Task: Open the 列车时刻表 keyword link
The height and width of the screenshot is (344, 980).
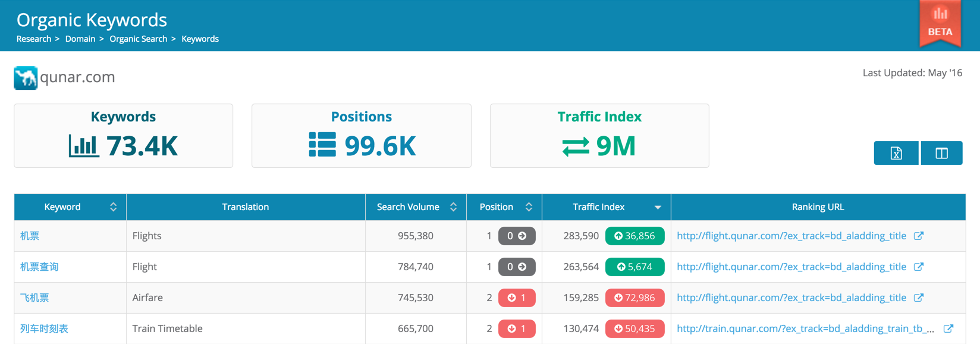Action: click(44, 329)
